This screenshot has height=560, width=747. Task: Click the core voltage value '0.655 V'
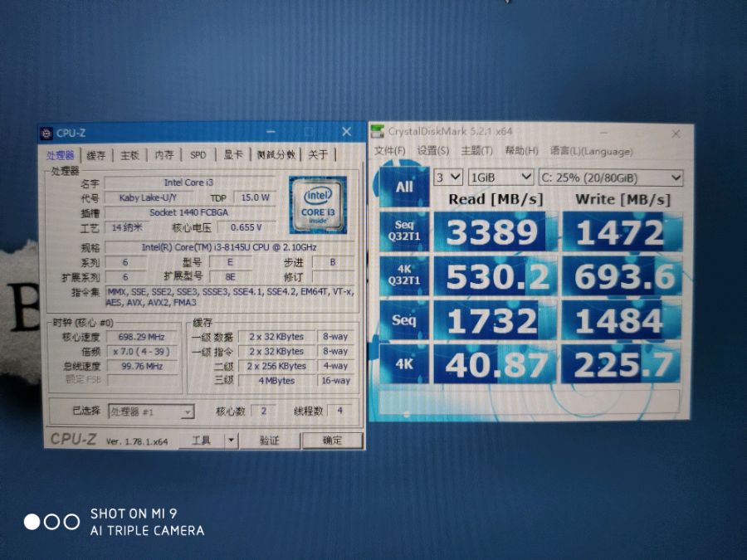click(247, 227)
